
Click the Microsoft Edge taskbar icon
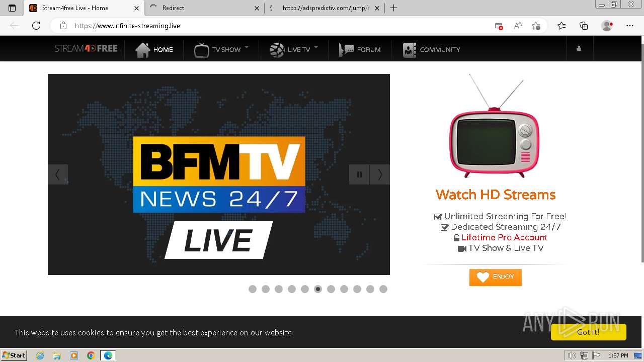(x=108, y=355)
